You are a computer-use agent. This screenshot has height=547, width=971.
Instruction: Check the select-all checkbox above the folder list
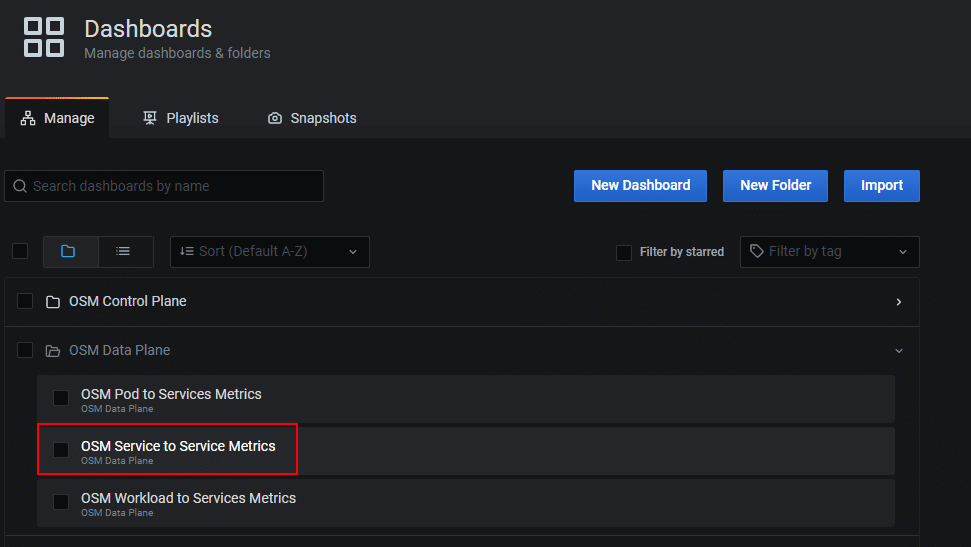20,251
